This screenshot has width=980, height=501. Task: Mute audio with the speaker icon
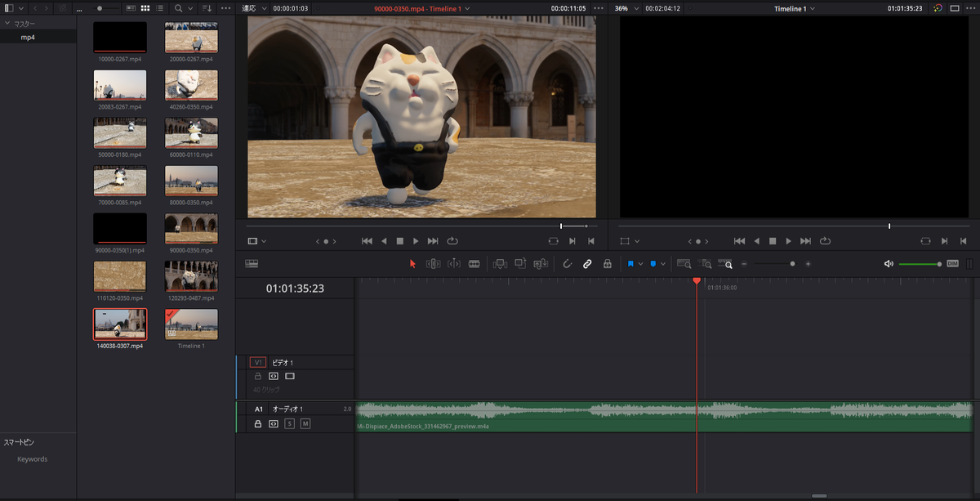coord(889,264)
